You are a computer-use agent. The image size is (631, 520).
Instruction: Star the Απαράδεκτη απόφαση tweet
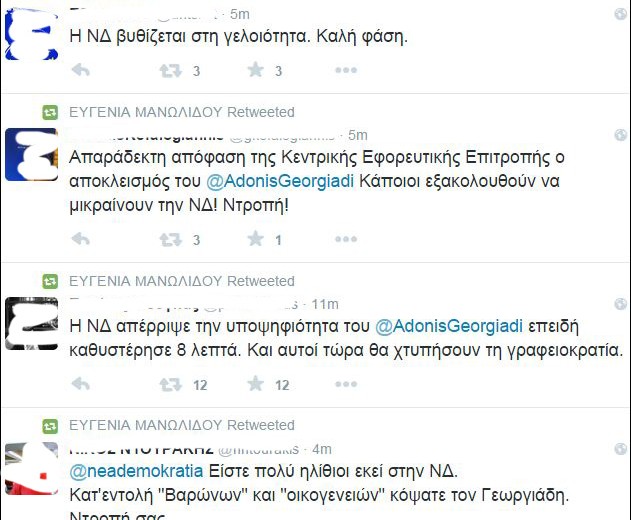click(x=255, y=240)
